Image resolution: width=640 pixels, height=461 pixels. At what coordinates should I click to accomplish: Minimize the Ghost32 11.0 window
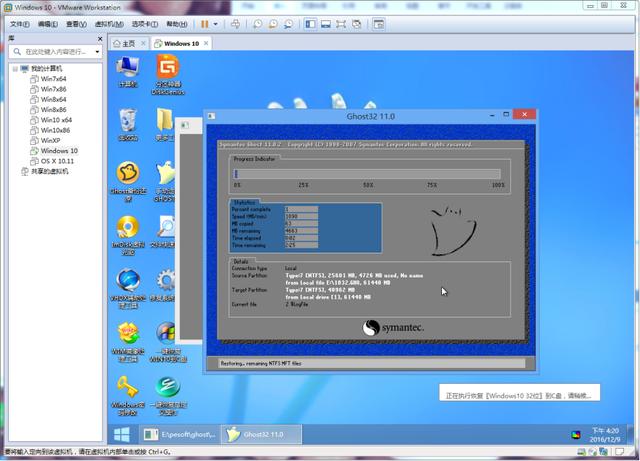click(x=492, y=115)
